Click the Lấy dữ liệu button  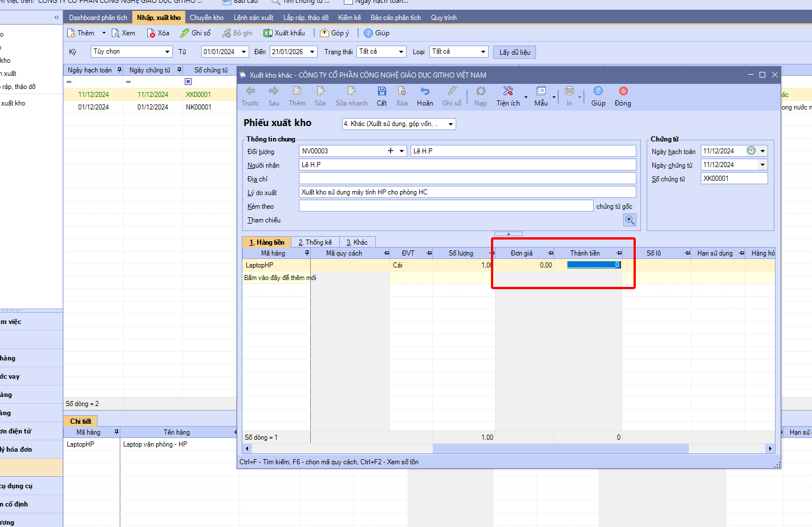pyautogui.click(x=514, y=52)
